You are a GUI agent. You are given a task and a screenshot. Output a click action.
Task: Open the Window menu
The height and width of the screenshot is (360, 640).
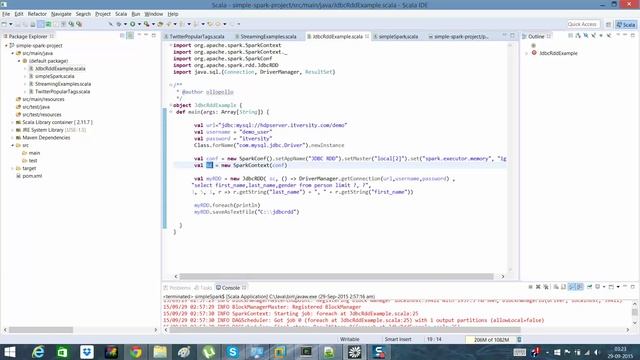tap(154, 14)
